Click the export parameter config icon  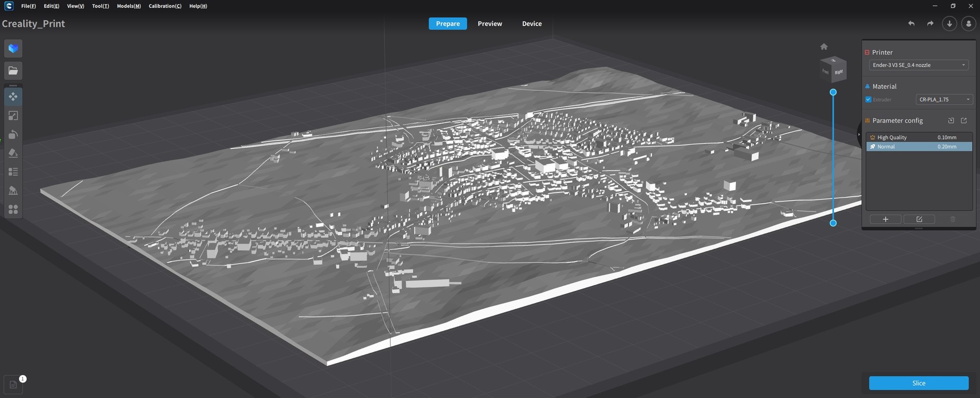(x=964, y=120)
